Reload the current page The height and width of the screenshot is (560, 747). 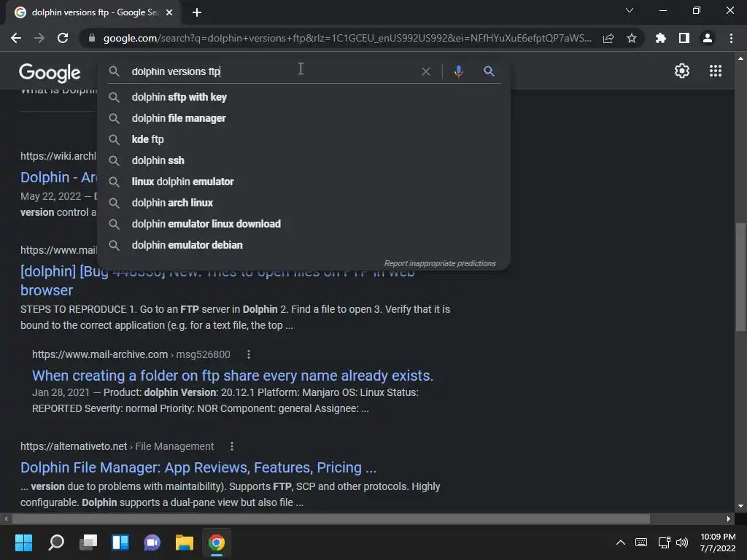tap(63, 38)
